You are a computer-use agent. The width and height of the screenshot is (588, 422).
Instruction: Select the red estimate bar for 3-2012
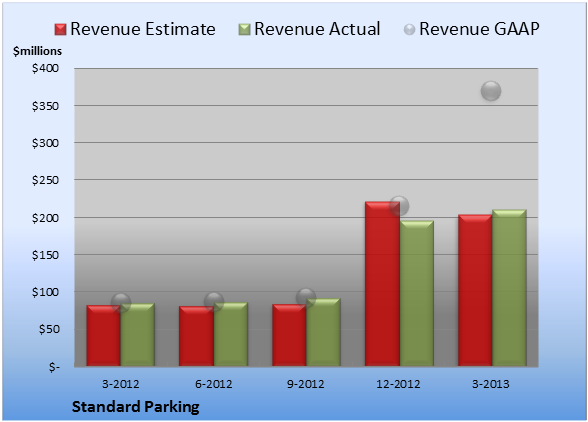point(104,336)
